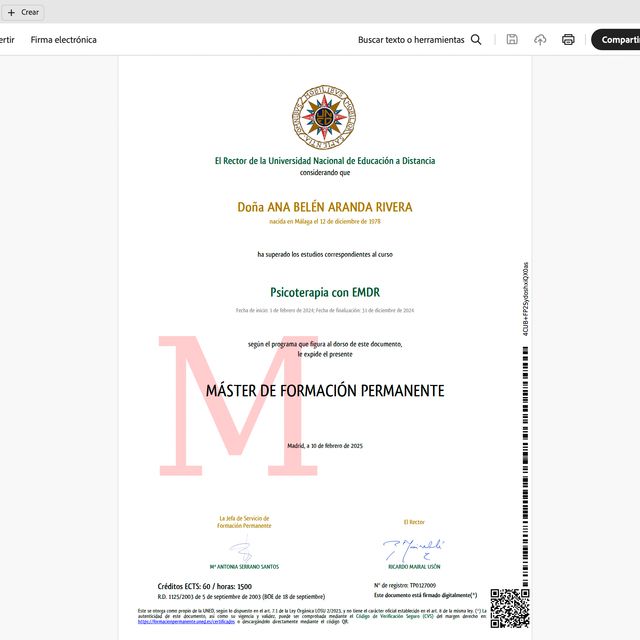Click the UNED university seal logo
Screen dimensions: 640x640
325,118
